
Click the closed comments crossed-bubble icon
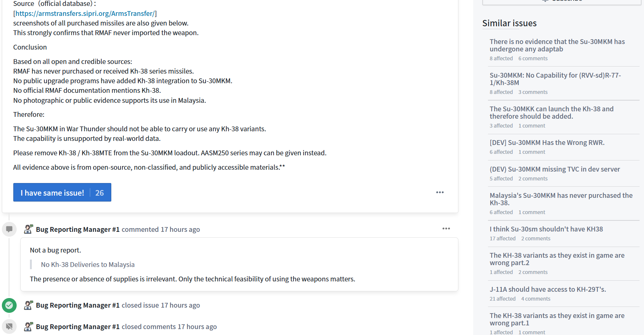pyautogui.click(x=9, y=326)
